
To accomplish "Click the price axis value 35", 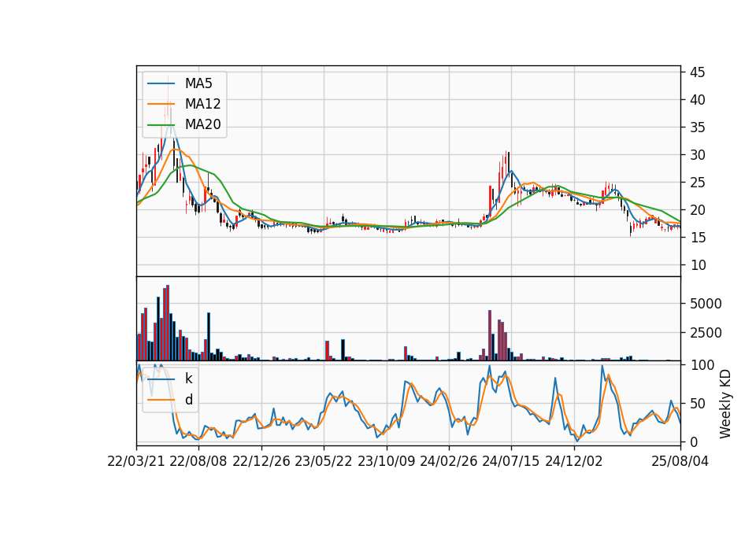I will point(698,127).
